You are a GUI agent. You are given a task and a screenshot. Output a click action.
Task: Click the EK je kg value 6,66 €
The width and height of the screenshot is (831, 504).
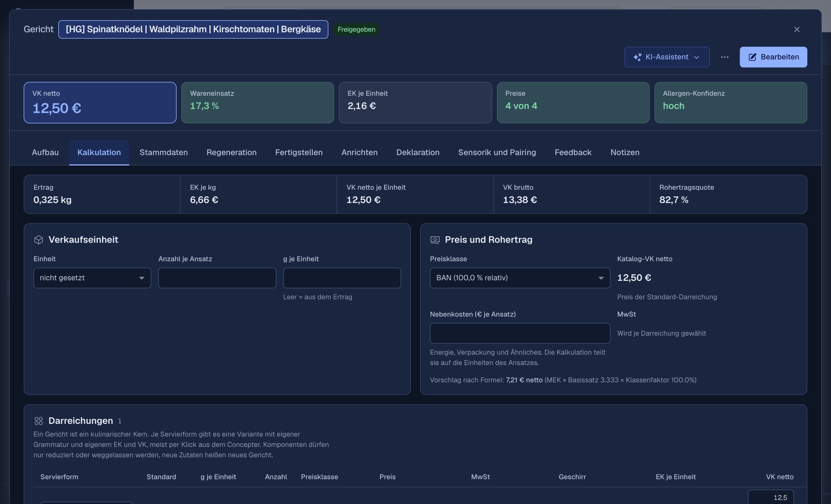point(204,200)
